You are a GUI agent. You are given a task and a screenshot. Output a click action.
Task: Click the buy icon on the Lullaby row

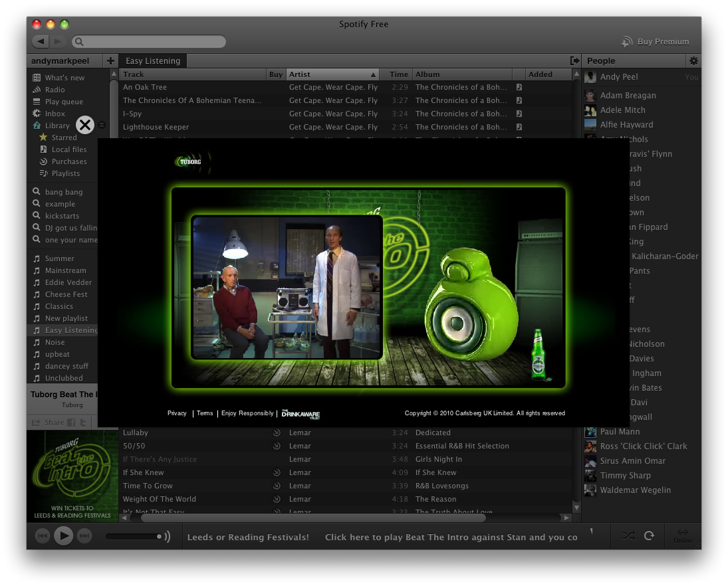point(277,433)
